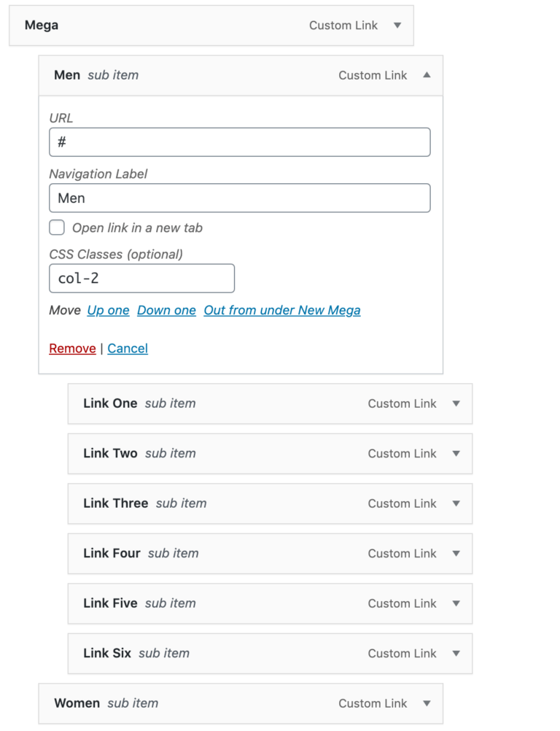Image resolution: width=560 pixels, height=731 pixels.
Task: Expand the Women sub item settings
Action: pos(427,703)
